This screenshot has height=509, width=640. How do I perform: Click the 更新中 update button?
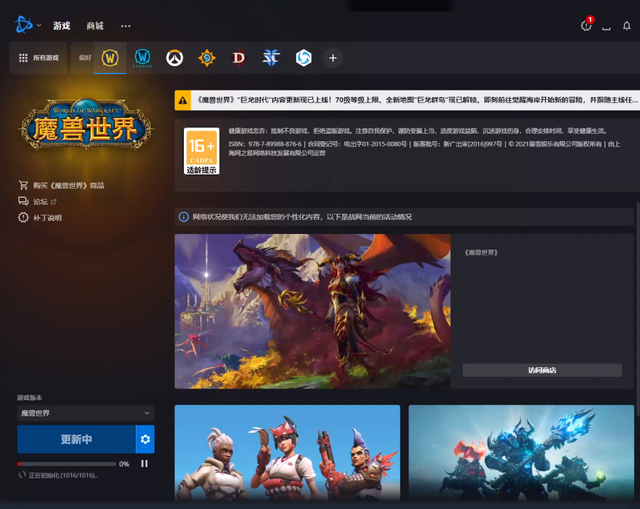pos(76,439)
